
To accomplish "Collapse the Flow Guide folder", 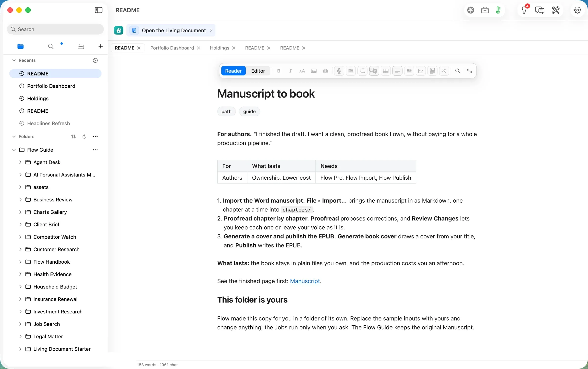I will tap(14, 150).
